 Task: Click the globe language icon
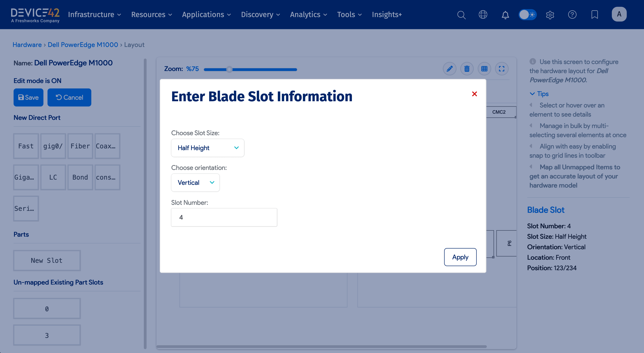point(483,15)
